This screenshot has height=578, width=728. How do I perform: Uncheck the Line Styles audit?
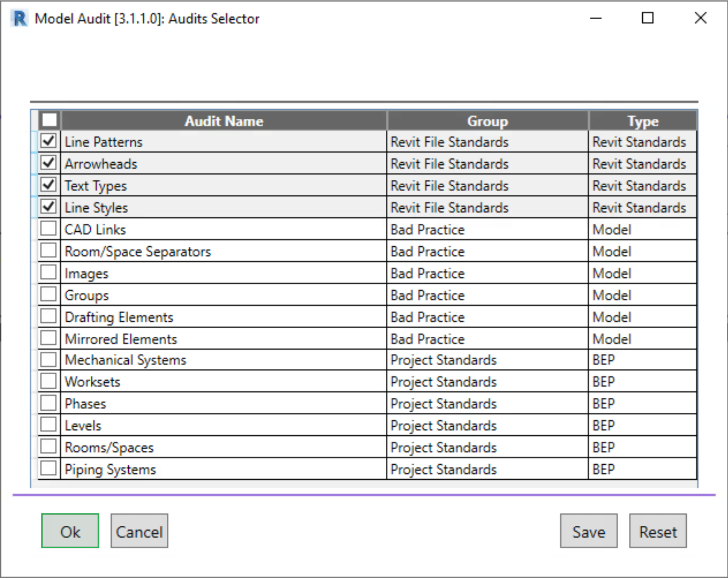(x=48, y=207)
